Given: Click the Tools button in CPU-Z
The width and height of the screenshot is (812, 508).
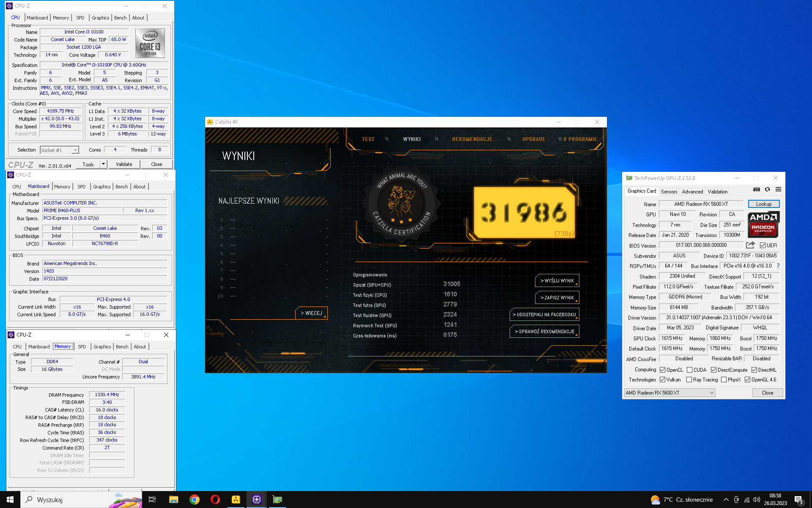Looking at the screenshot, I should (x=88, y=164).
